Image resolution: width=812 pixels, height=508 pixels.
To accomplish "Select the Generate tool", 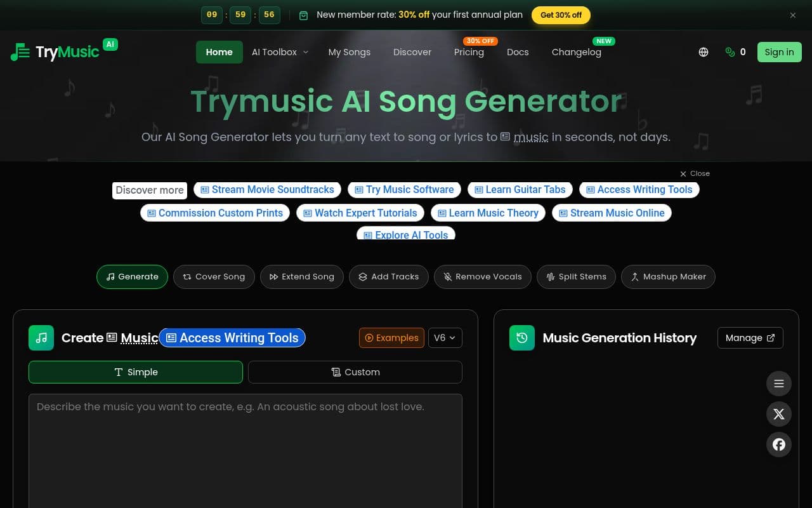I will 132,277.
